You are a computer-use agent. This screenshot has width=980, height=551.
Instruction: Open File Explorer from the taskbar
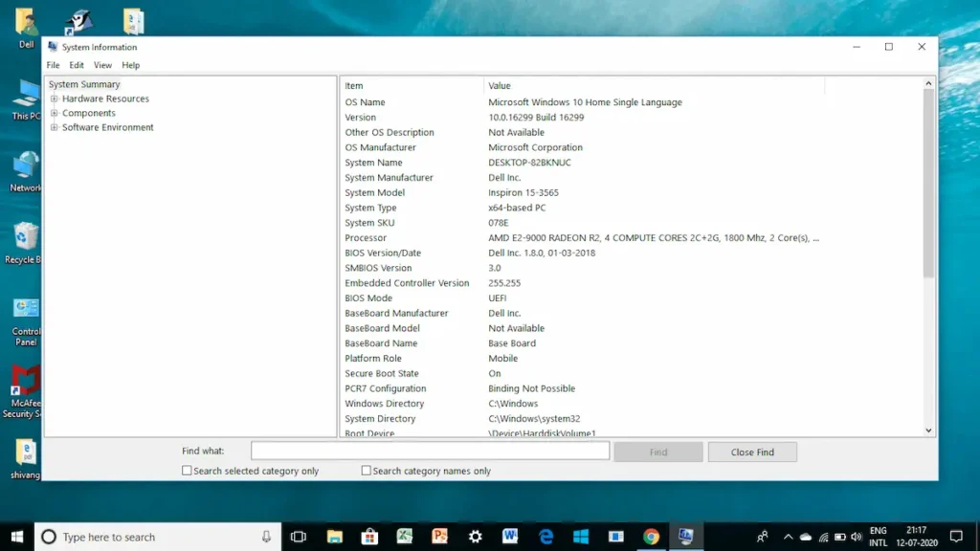coord(334,537)
